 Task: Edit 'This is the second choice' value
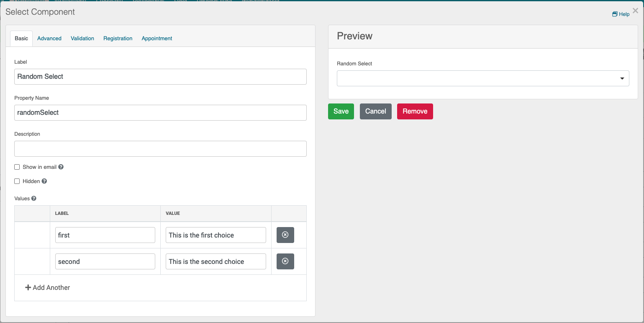point(216,261)
